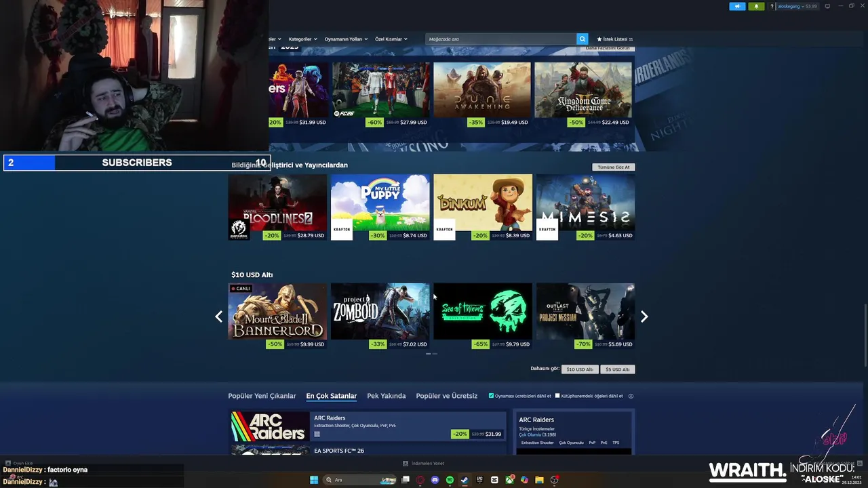This screenshot has height=488, width=868.
Task: Click the Steam taskbar icon
Action: click(x=465, y=480)
